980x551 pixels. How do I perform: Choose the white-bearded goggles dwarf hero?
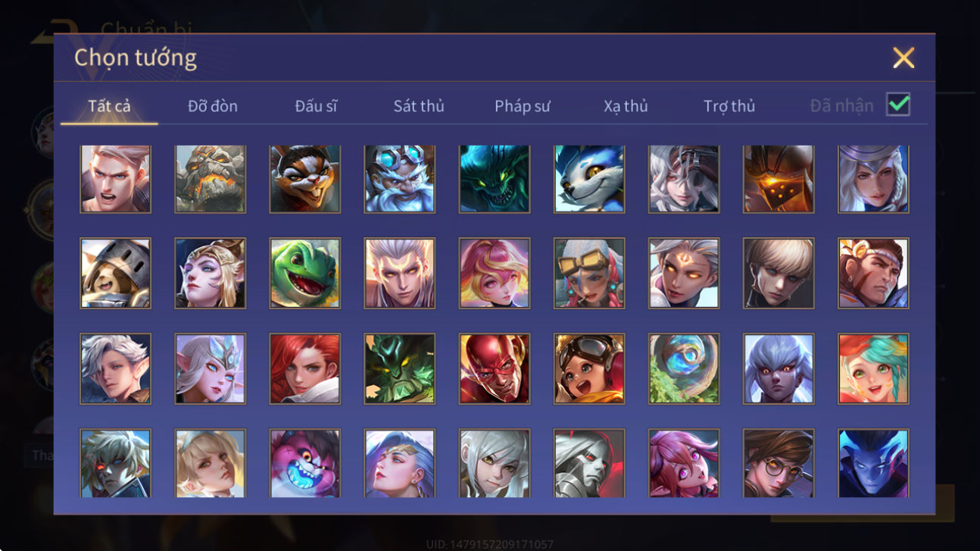tap(400, 179)
